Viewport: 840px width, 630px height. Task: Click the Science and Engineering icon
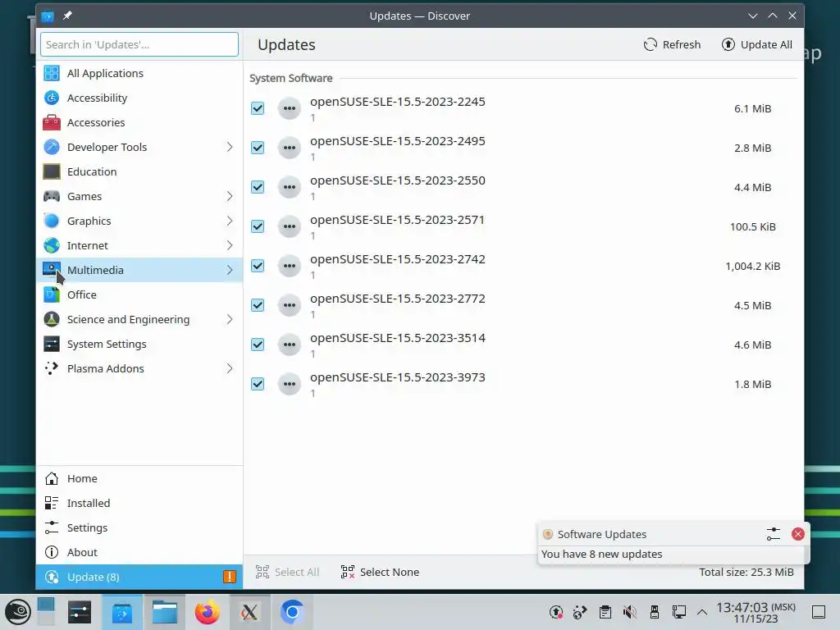pyautogui.click(x=52, y=320)
